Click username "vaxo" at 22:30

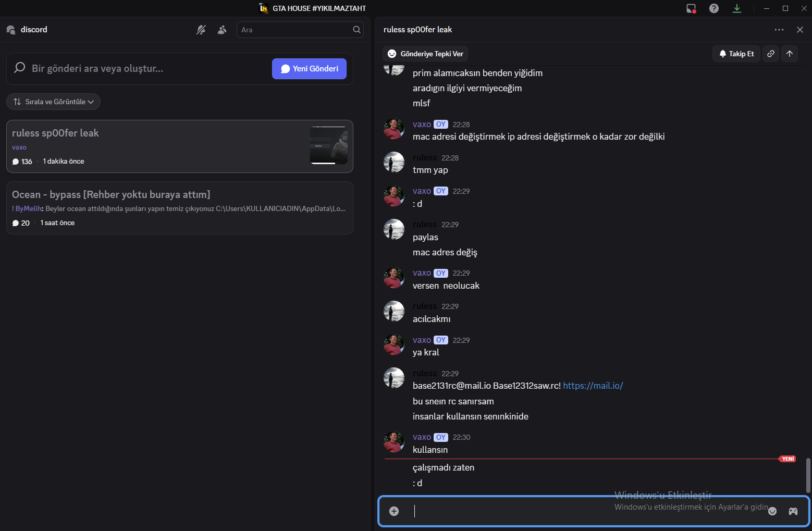[422, 437]
